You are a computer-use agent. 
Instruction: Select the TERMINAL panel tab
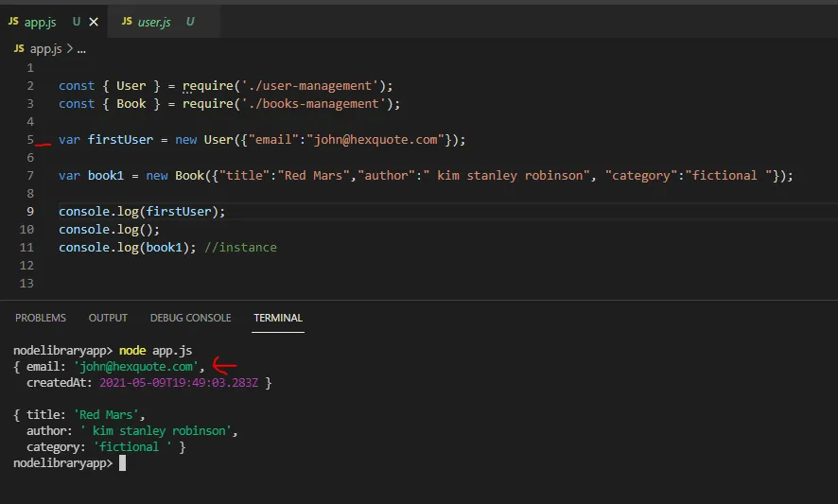pyautogui.click(x=277, y=318)
